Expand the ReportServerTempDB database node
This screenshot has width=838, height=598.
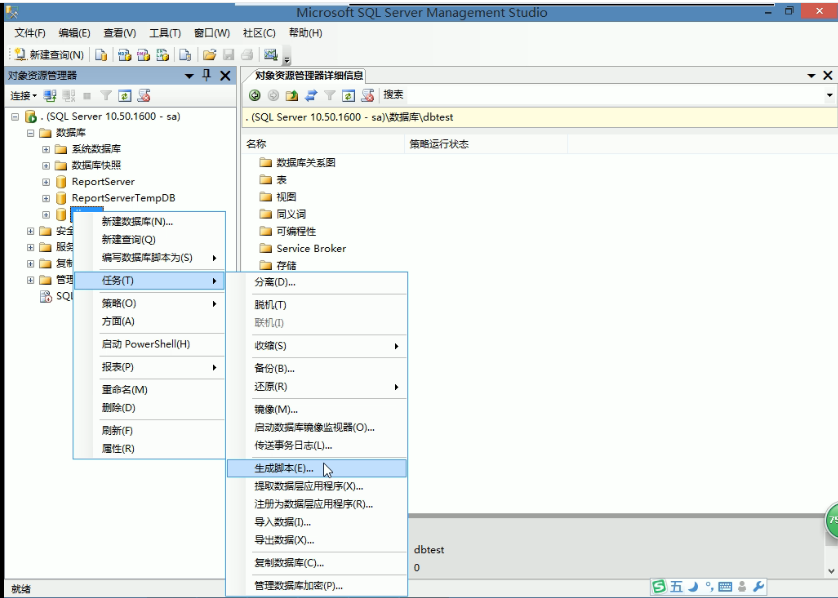46,198
